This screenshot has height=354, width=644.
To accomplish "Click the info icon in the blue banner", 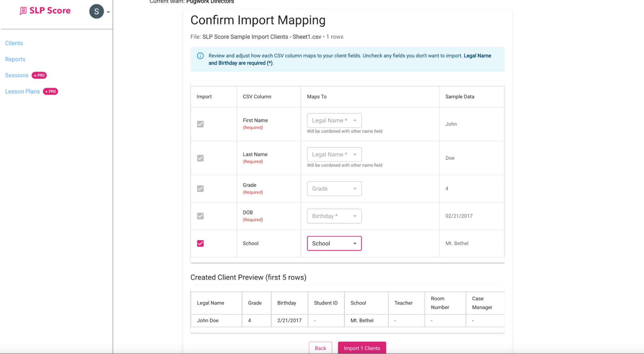I will click(200, 55).
